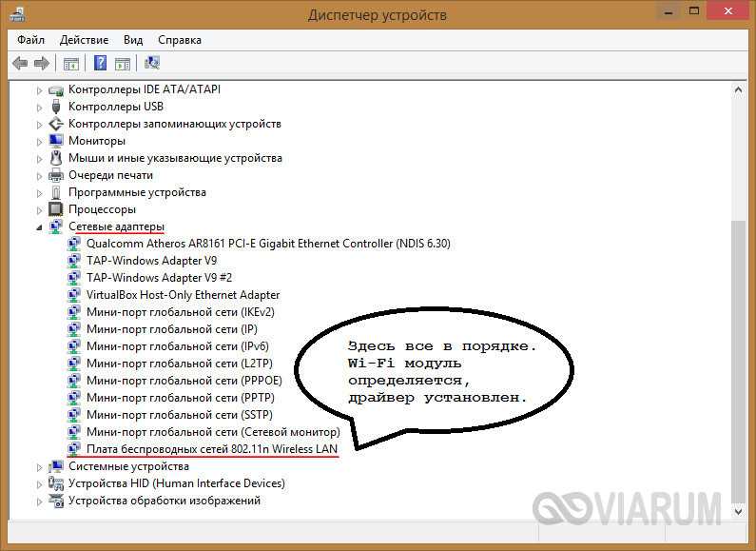
Task: Expand the Очереди печати node
Action: (40, 176)
